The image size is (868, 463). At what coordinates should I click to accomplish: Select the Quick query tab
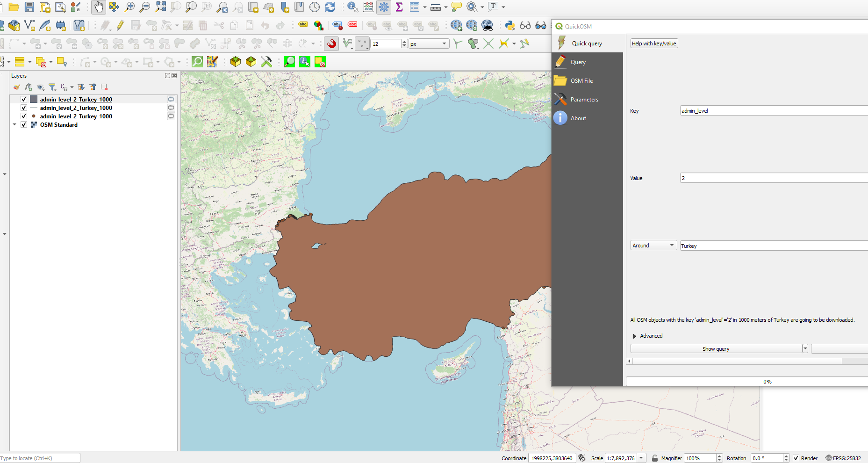coord(588,43)
